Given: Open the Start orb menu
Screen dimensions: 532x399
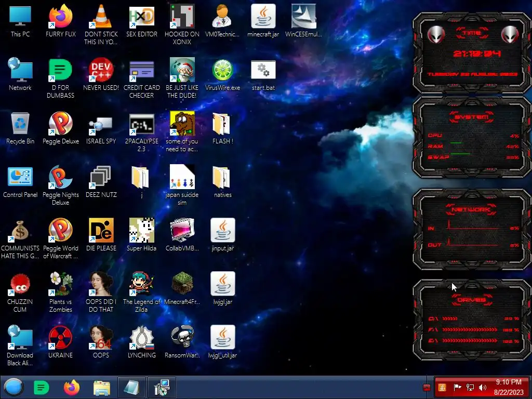Looking at the screenshot, I should (x=14, y=387).
